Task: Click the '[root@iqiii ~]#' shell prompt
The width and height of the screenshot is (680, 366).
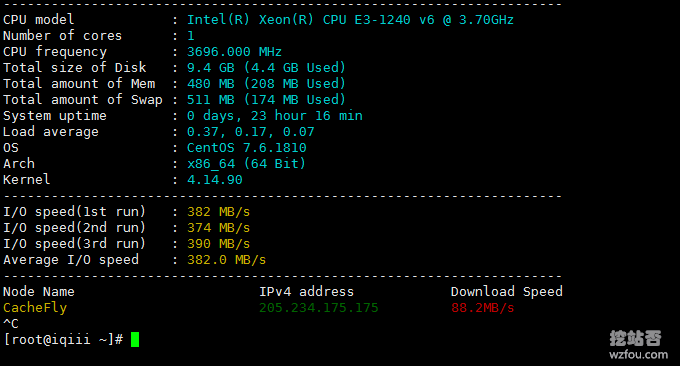Action: coord(63,340)
